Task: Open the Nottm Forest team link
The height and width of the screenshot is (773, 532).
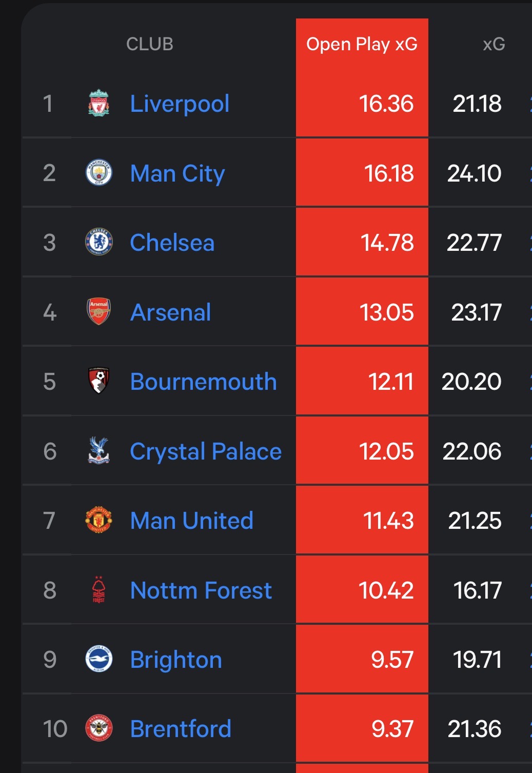Action: [201, 590]
